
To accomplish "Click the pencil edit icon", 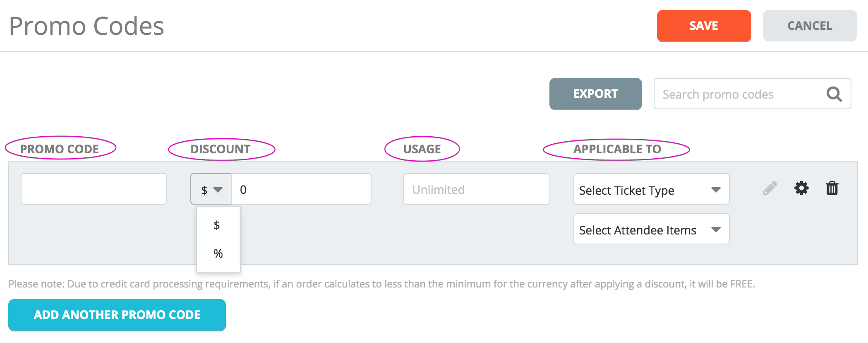I will pyautogui.click(x=770, y=188).
